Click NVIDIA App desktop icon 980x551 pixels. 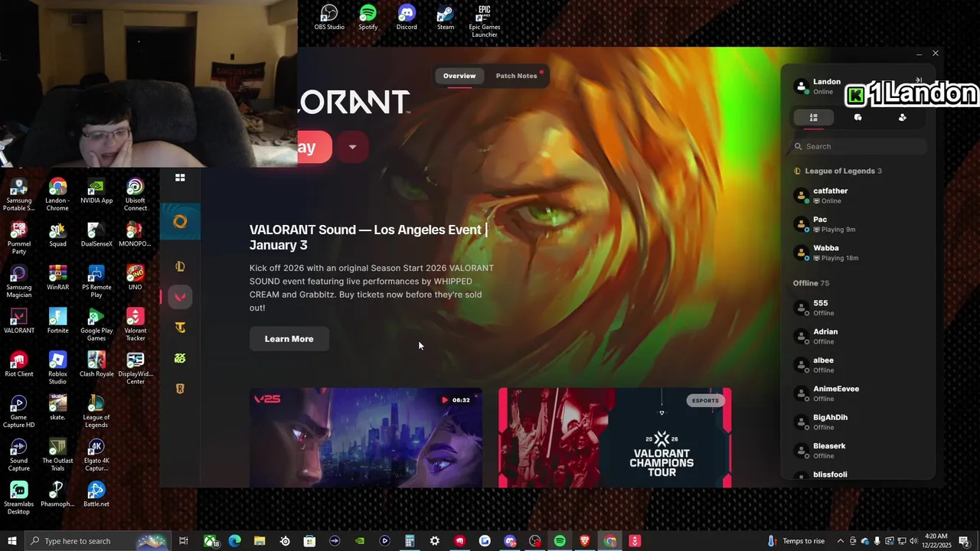(96, 191)
